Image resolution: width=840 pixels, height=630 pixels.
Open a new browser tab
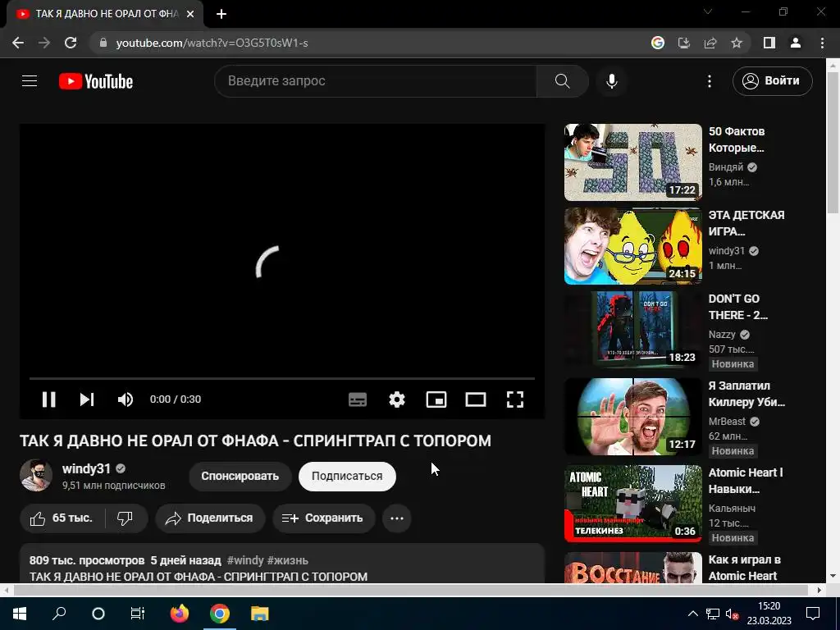[x=221, y=14]
